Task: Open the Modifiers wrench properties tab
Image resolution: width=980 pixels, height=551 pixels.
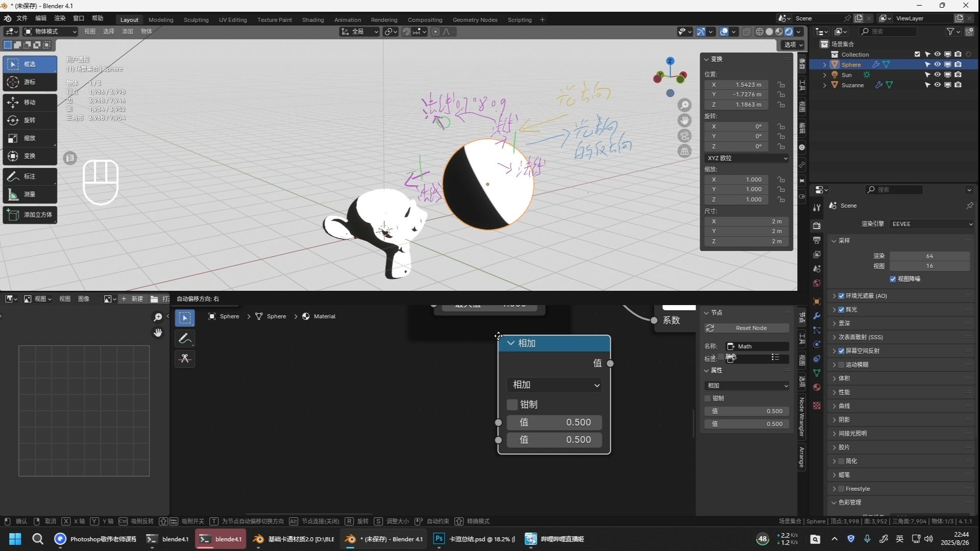Action: (817, 316)
